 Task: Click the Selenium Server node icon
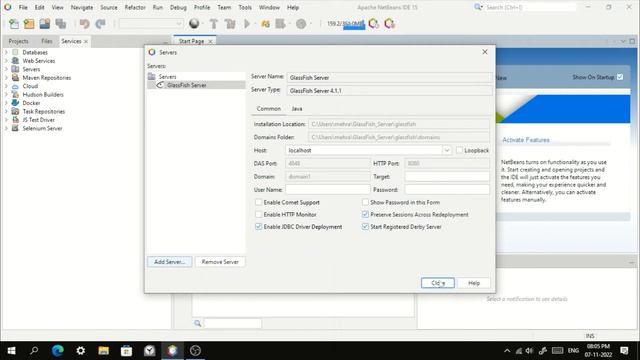16,128
